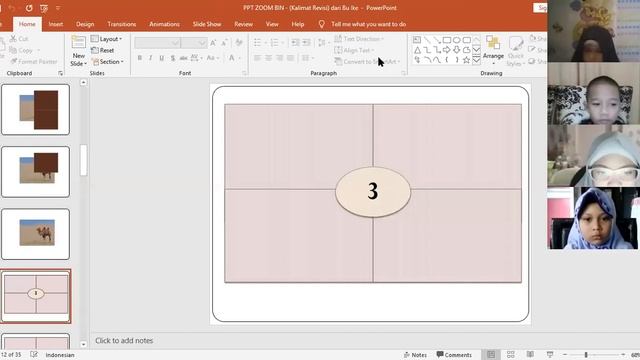The width and height of the screenshot is (640, 360).
Task: Adjust the zoom slider handle
Action: 586,355
